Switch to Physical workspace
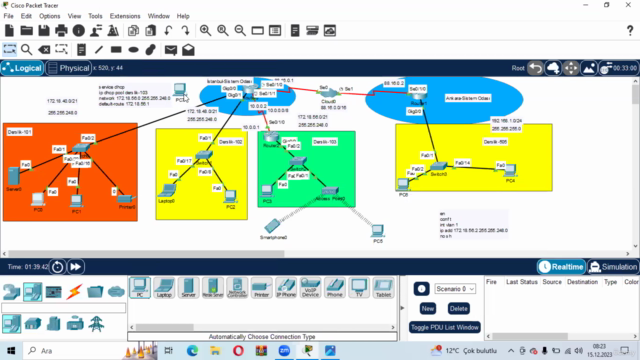640x360 pixels. pyautogui.click(x=68, y=68)
